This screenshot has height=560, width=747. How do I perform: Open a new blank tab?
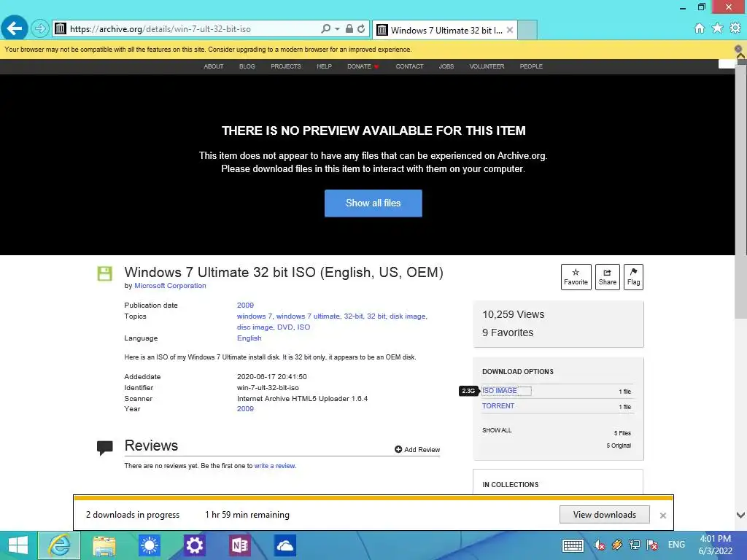tap(527, 30)
